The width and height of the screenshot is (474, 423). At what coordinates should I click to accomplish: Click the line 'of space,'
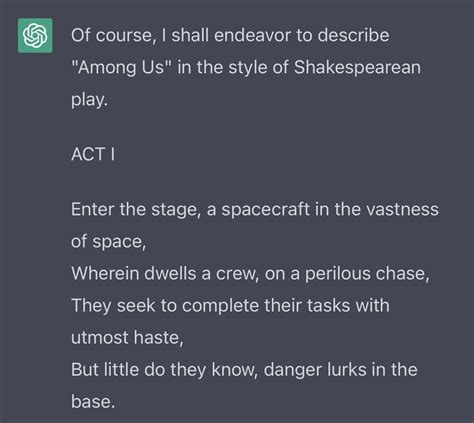[109, 242]
